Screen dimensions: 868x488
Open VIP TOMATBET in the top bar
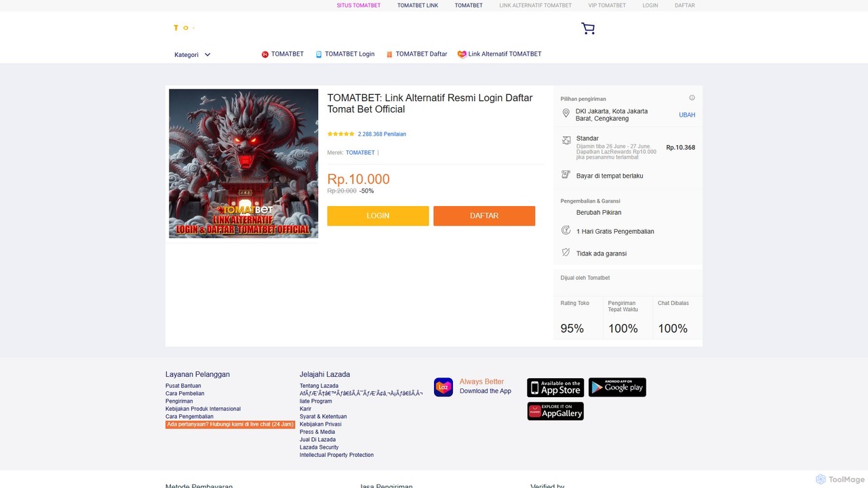pyautogui.click(x=607, y=5)
